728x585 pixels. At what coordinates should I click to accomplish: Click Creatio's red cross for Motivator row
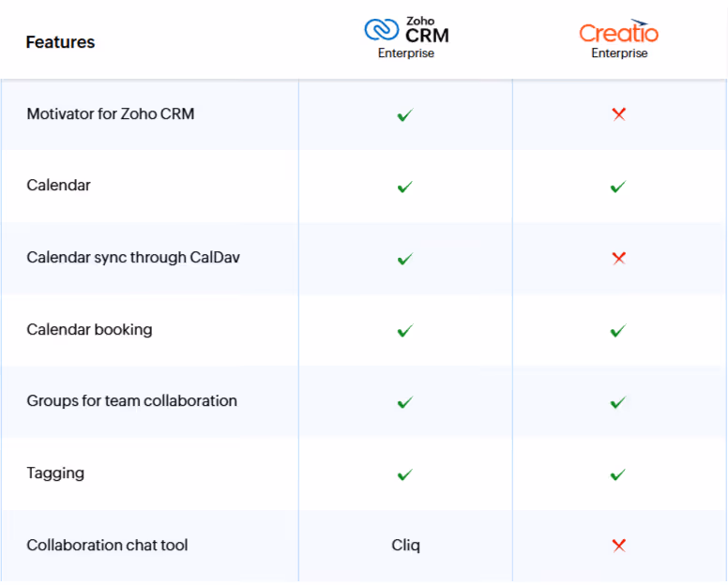coord(619,114)
